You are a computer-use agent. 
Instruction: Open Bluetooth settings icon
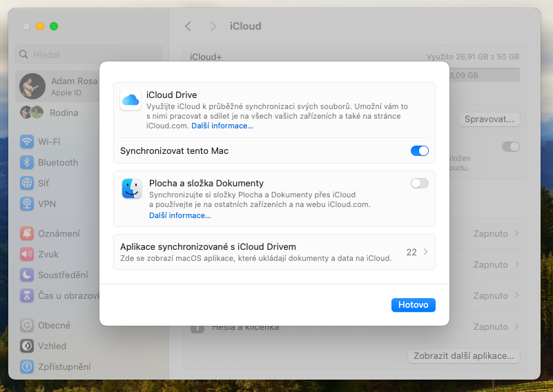tap(27, 162)
